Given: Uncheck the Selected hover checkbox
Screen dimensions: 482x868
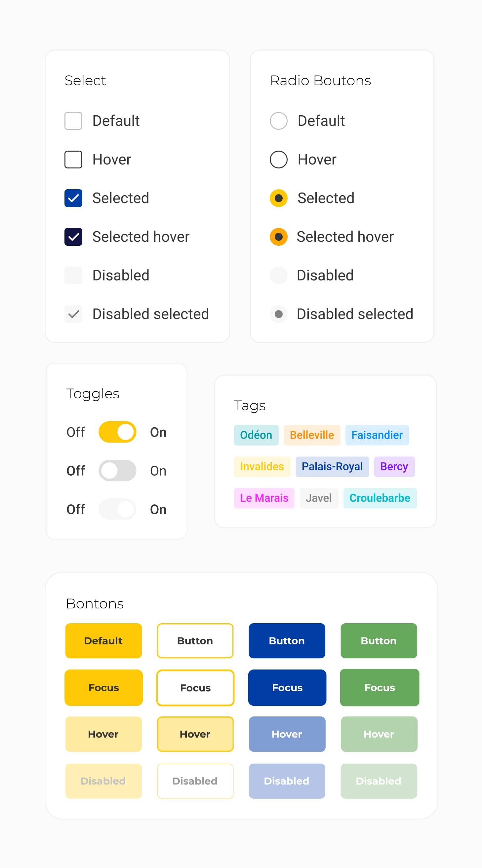Looking at the screenshot, I should (x=73, y=237).
